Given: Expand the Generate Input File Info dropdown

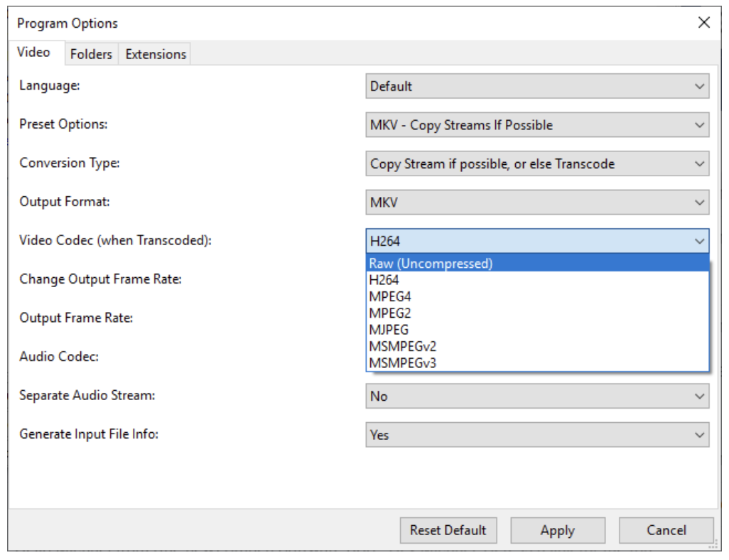Looking at the screenshot, I should point(537,435).
